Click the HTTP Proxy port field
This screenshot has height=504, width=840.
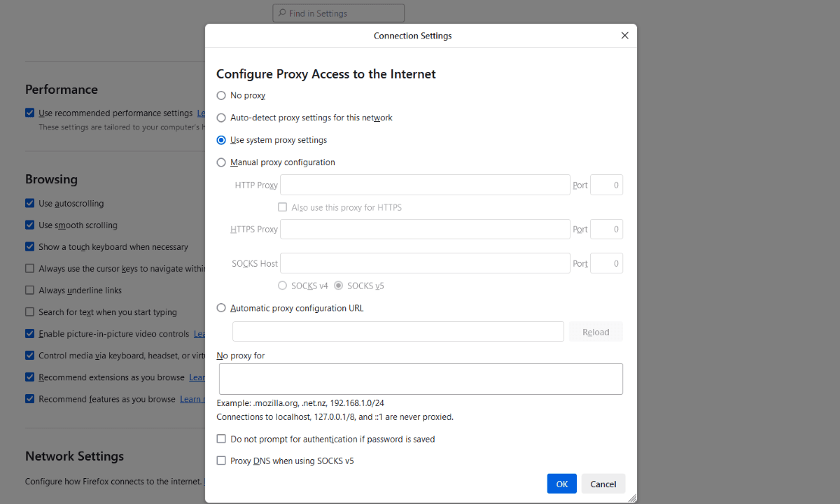(606, 185)
